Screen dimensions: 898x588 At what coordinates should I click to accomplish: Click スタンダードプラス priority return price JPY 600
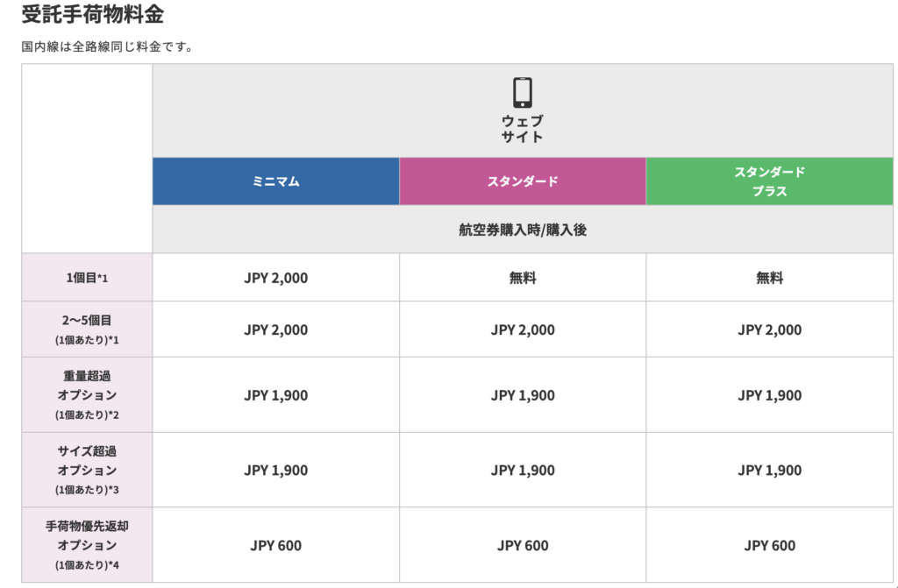(769, 546)
